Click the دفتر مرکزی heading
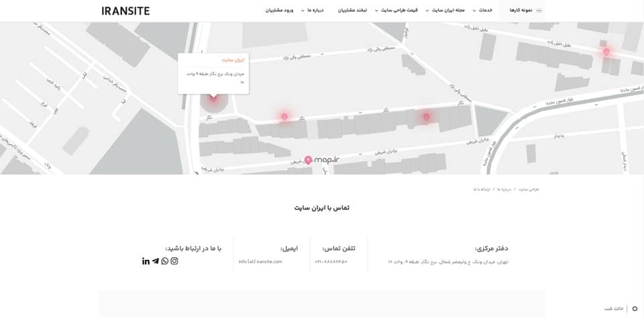This screenshot has height=317, width=644. (x=491, y=248)
